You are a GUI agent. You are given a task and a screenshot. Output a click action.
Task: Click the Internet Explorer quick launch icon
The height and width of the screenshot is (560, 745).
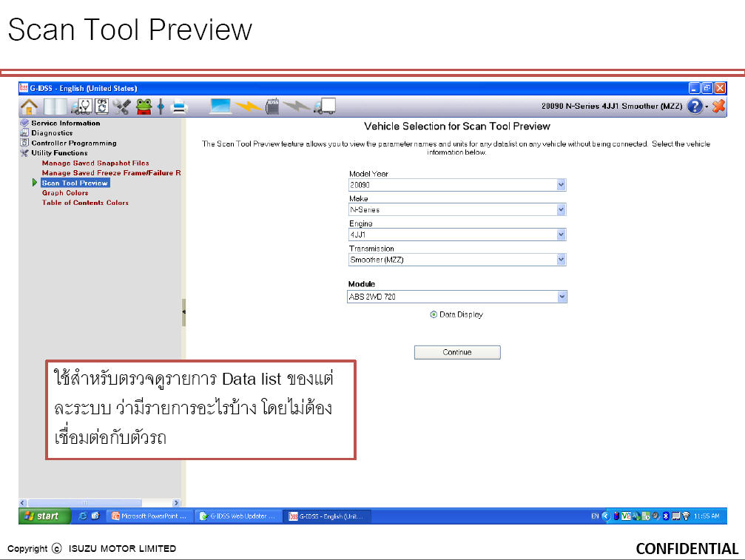(83, 516)
